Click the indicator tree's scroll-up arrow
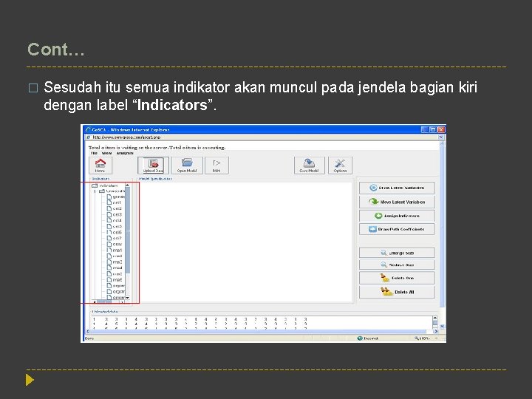 [x=128, y=185]
